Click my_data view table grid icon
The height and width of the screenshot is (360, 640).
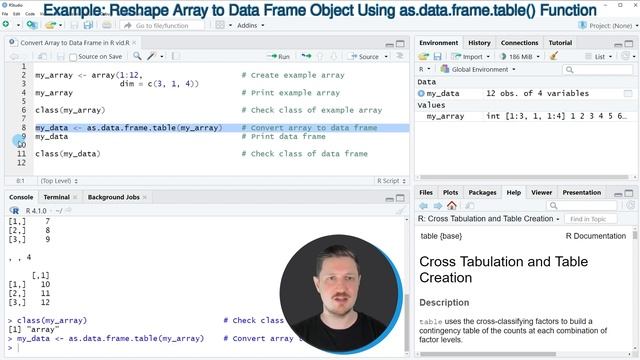coord(628,93)
